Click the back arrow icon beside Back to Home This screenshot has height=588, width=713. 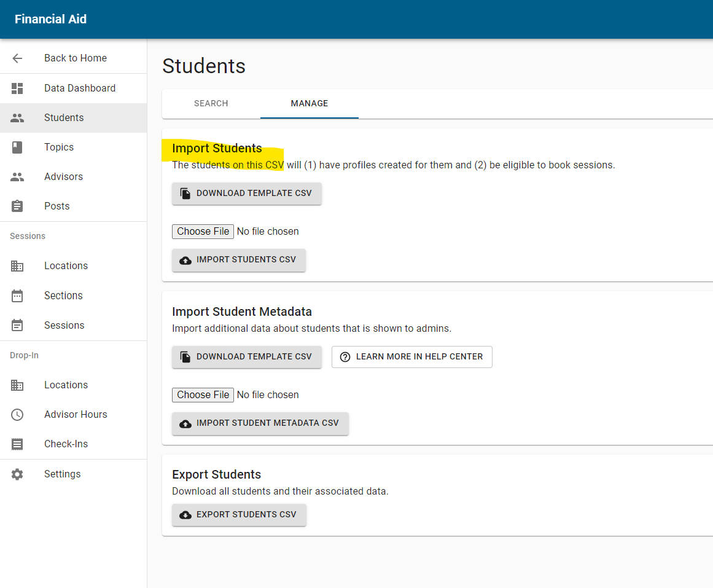(x=17, y=58)
